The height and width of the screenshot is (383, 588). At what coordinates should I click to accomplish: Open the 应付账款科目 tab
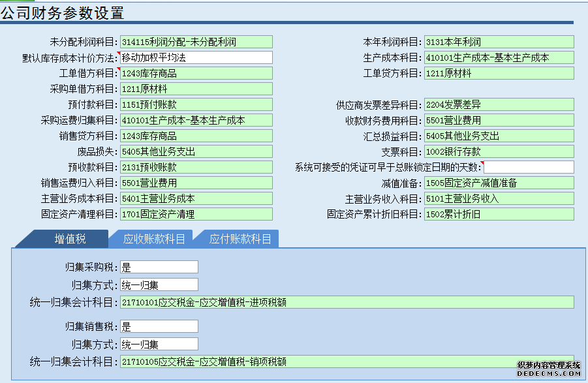240,239
